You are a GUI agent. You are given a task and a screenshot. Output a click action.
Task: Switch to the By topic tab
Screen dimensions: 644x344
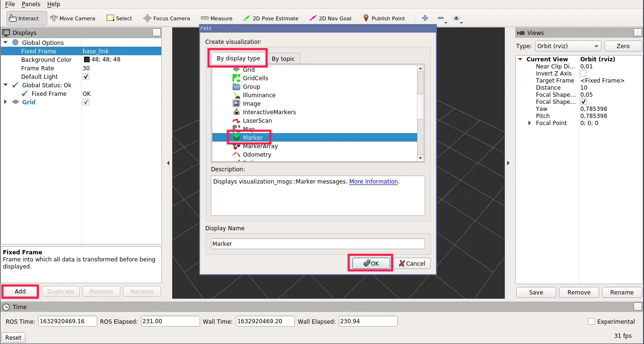[284, 59]
